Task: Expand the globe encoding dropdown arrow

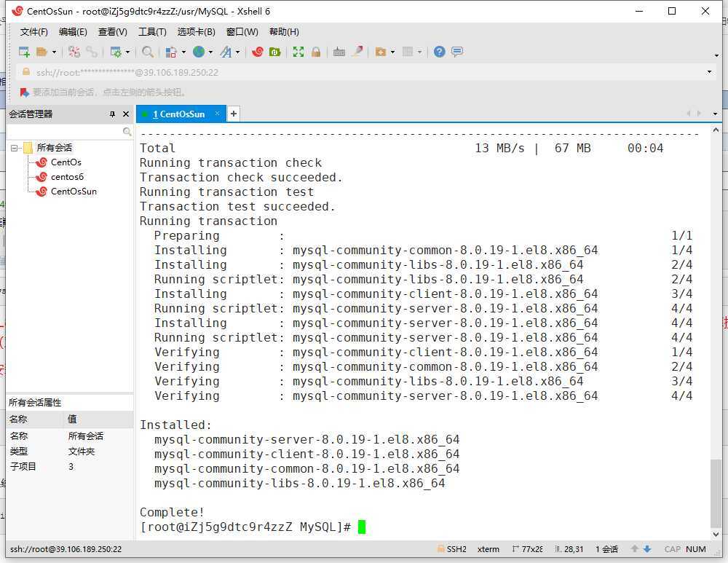Action: (210, 52)
